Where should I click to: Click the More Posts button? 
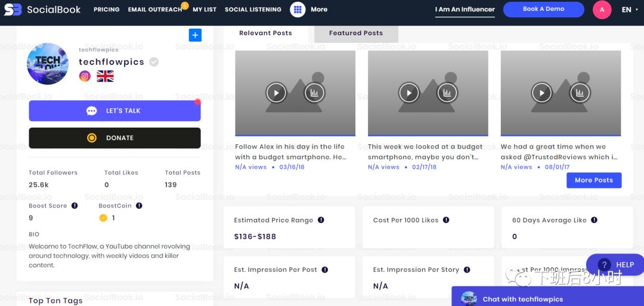[593, 180]
